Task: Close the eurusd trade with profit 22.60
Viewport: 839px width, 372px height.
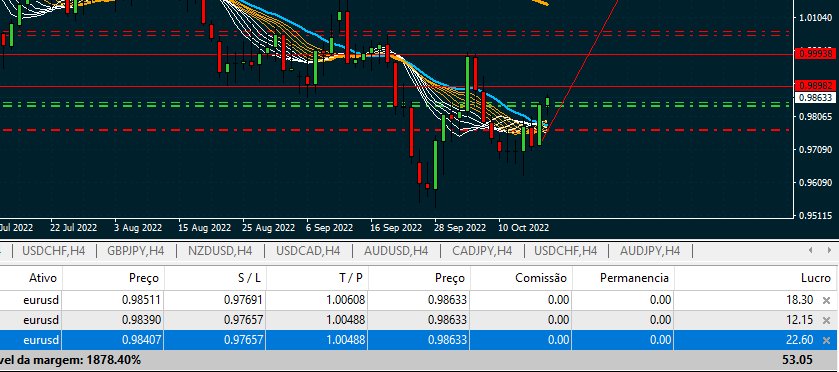Action: coord(826,340)
